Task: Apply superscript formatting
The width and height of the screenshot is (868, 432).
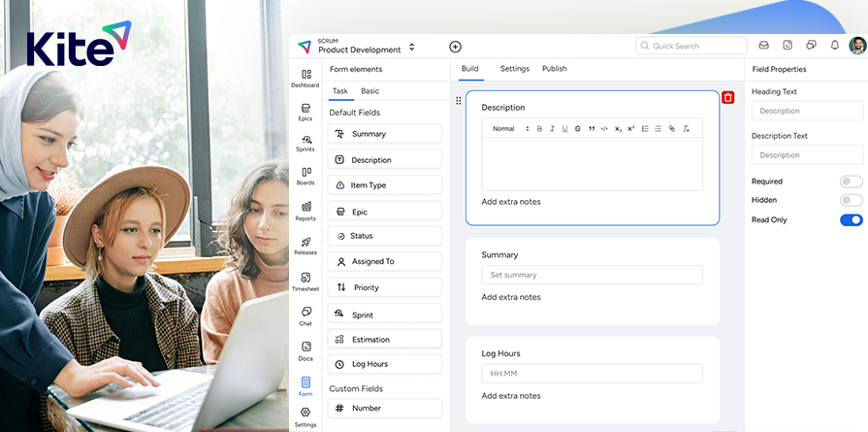Action: [x=631, y=128]
